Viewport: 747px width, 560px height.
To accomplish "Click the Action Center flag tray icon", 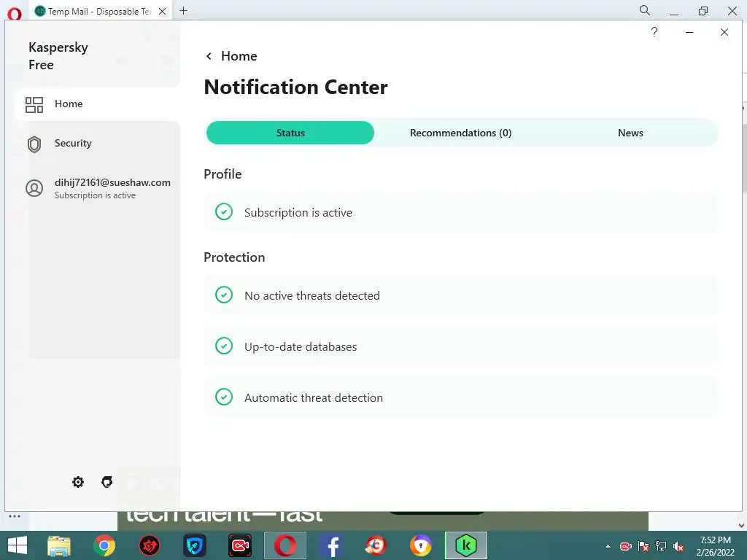I will (643, 546).
